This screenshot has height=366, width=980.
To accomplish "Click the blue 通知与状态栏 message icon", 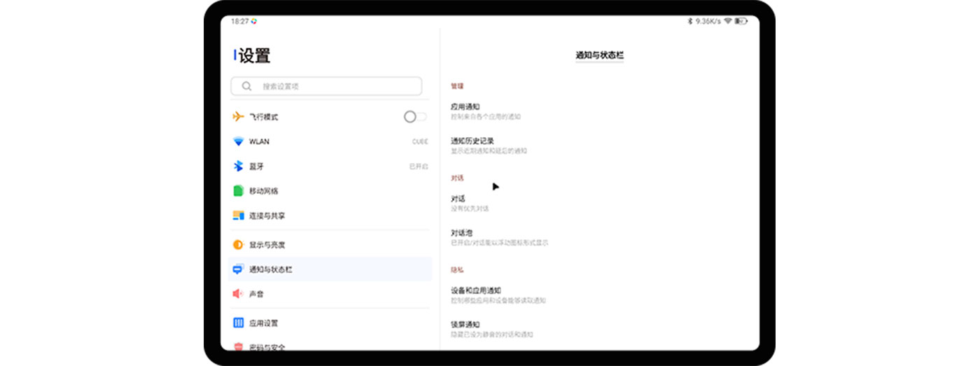I will point(238,269).
